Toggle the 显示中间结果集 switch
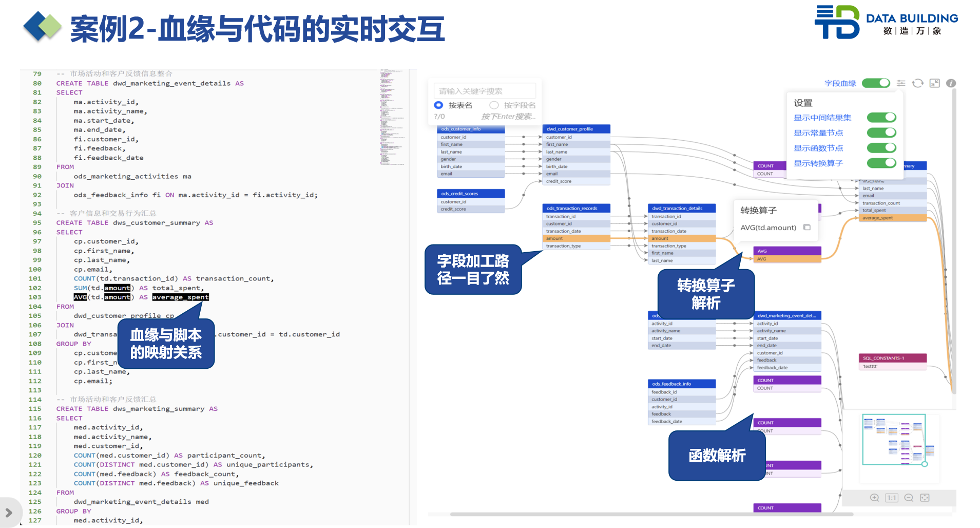This screenshot has height=528, width=980. 881,118
